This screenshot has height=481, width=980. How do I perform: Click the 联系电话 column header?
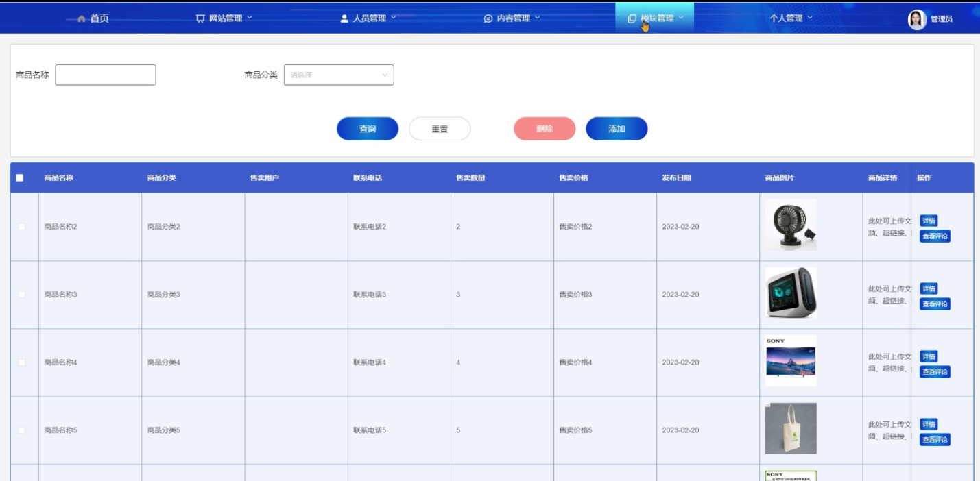tap(368, 178)
